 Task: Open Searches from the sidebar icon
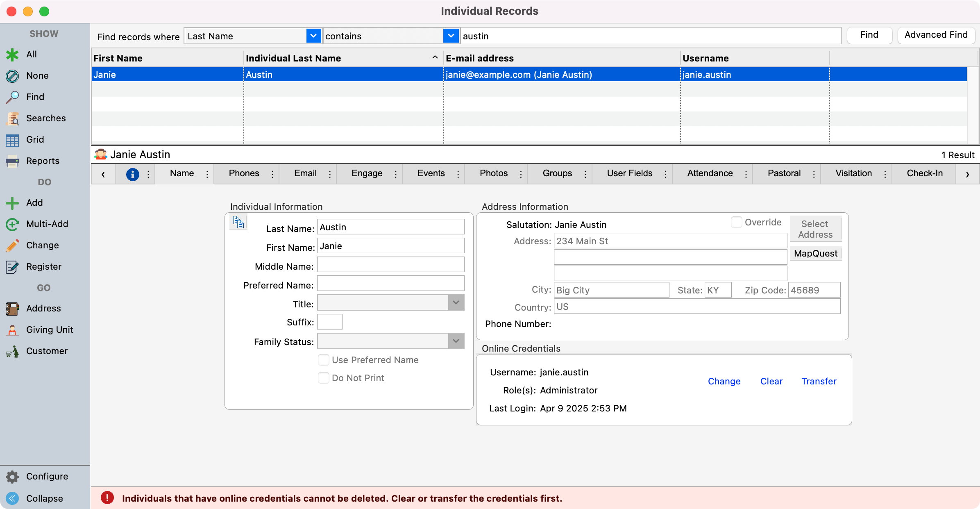(x=12, y=118)
